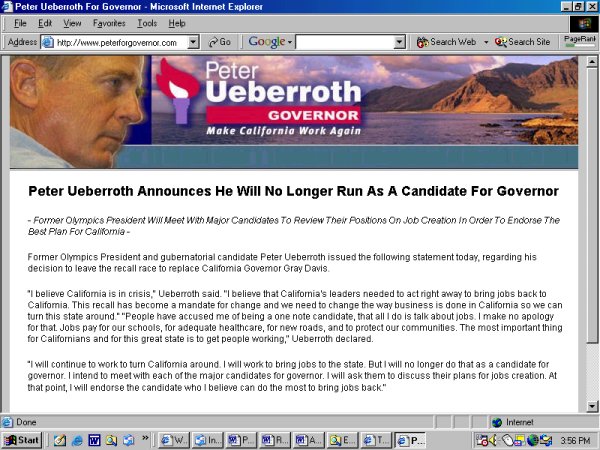Select the active 'P...' Internet Explorer taskbar button
The width and height of the screenshot is (600, 450).
click(409, 440)
